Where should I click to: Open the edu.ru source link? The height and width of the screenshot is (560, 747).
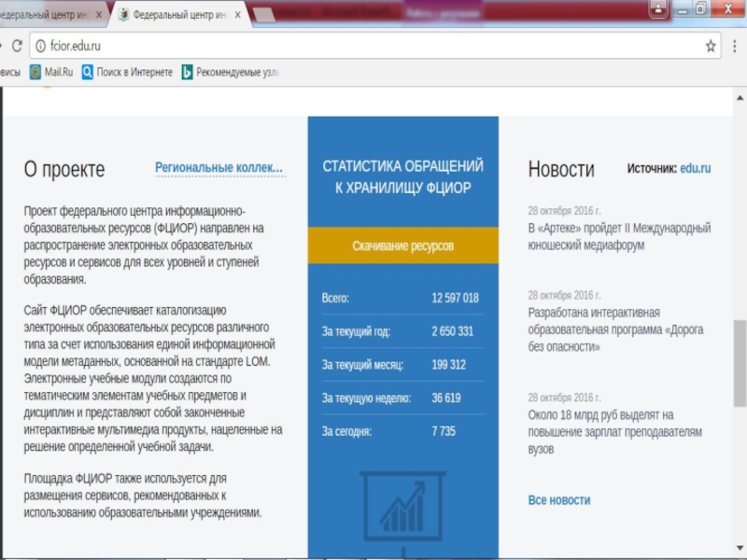pyautogui.click(x=695, y=168)
